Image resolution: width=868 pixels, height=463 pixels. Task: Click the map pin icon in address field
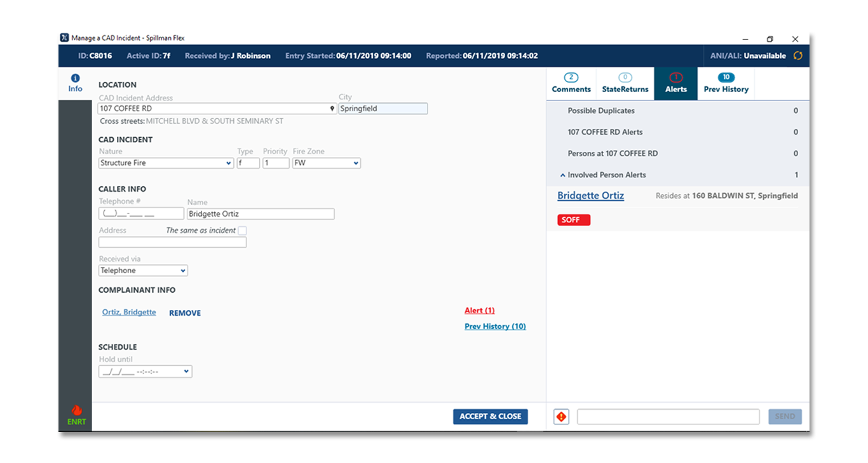click(332, 109)
